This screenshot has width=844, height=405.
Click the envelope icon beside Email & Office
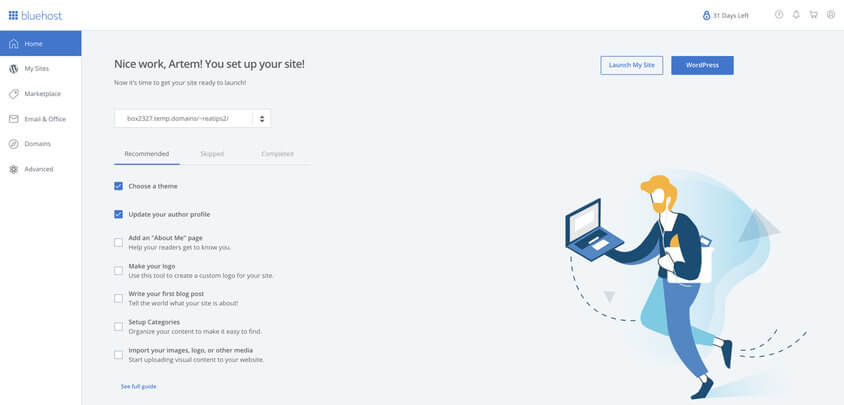pos(14,119)
